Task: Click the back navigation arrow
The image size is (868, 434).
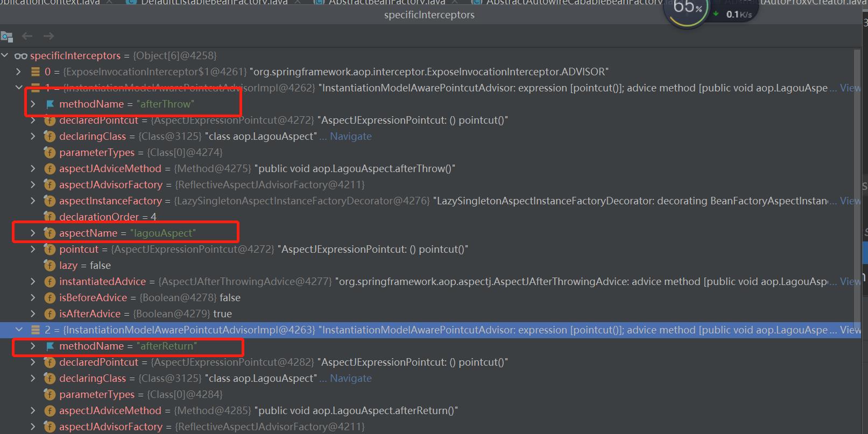Action: (27, 36)
